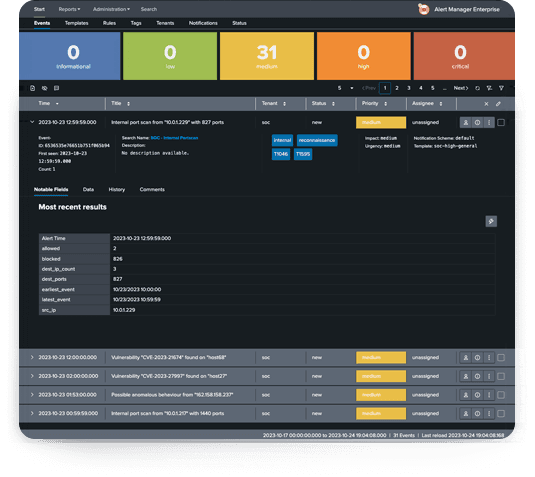
Task: Go to page 2 of events
Action: point(397,88)
